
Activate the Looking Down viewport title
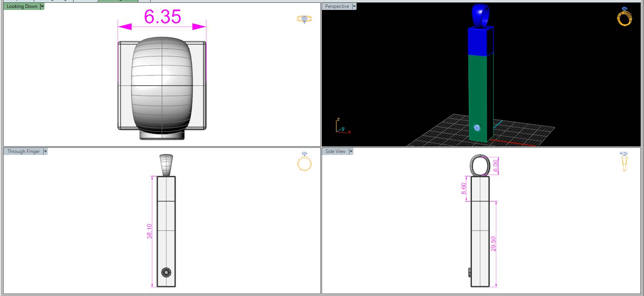click(x=22, y=6)
